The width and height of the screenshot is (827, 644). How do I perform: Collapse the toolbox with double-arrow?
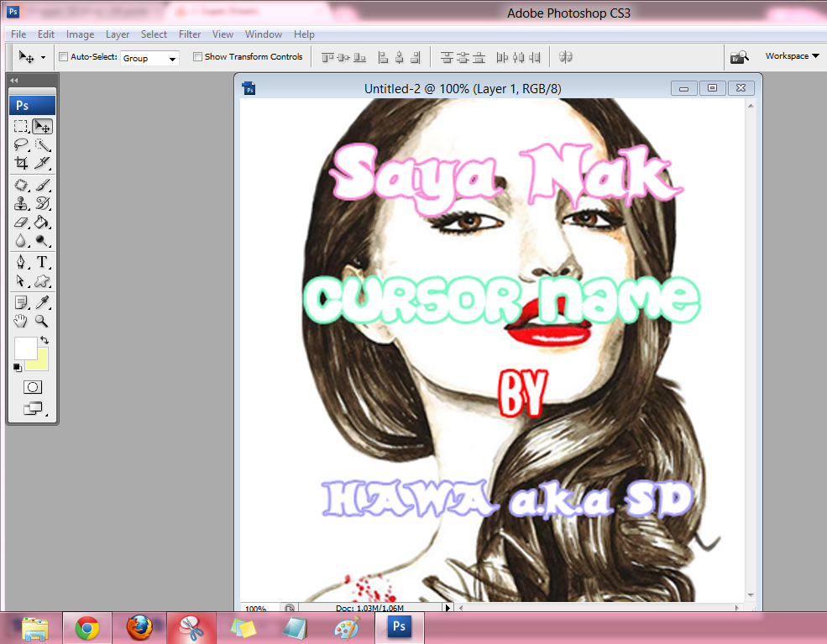click(x=14, y=80)
